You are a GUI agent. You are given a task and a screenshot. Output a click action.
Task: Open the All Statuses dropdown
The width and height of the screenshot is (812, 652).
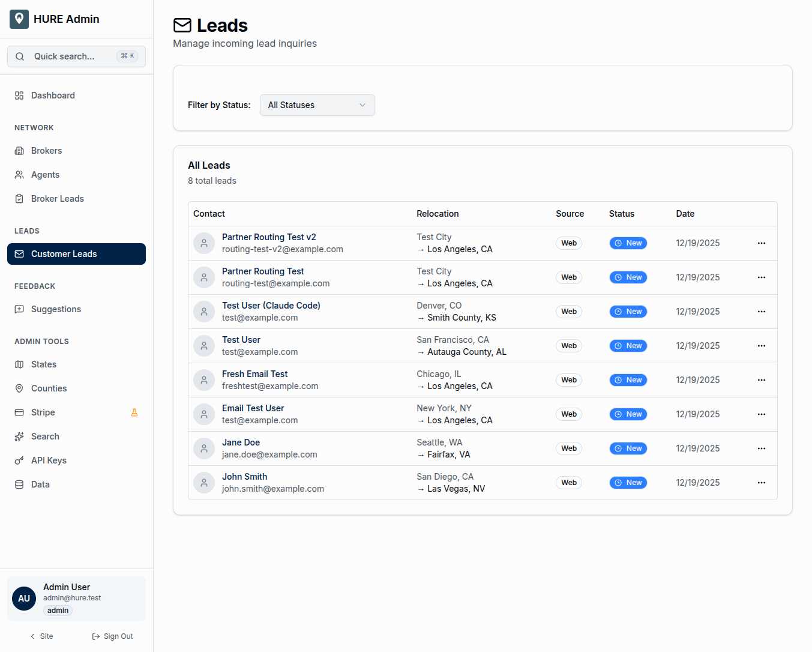(x=317, y=105)
